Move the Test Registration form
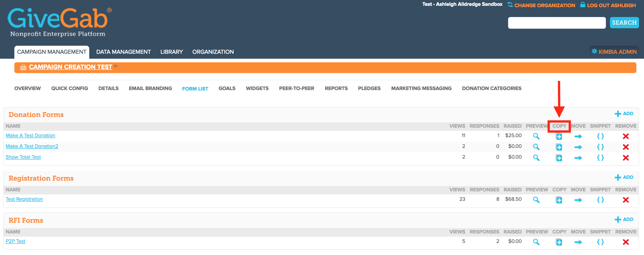Screen dimensions: 644x255 coord(578,200)
